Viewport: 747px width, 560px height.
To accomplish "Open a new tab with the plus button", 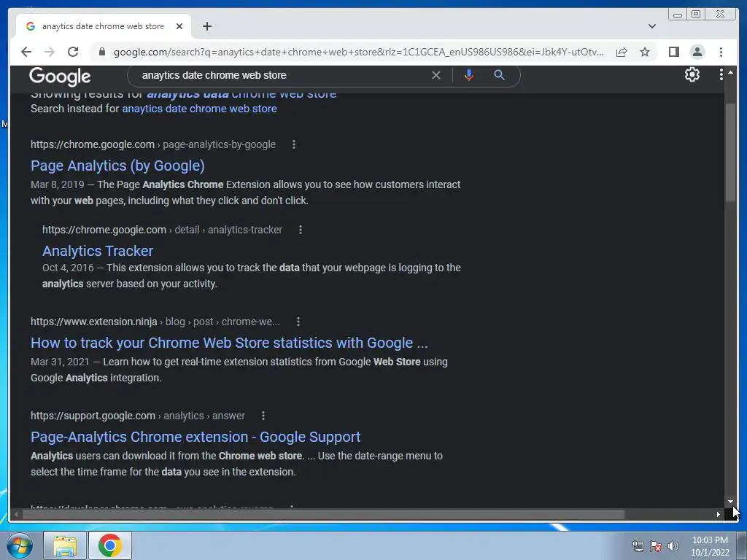I will 206,26.
